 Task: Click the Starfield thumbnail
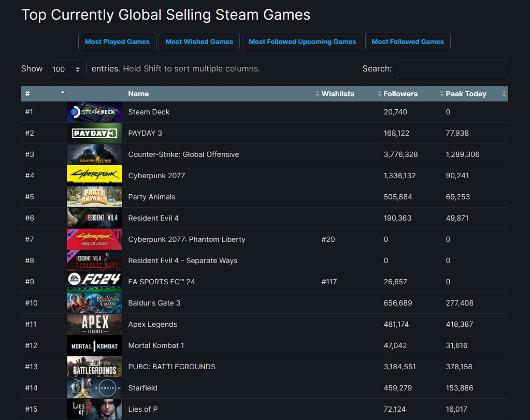[94, 388]
